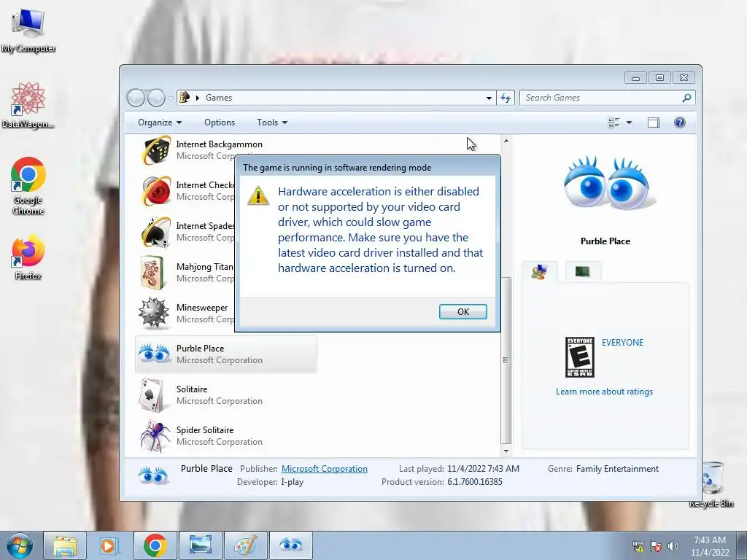Click the volume speaker tray icon
This screenshot has height=560, width=747.
(x=673, y=546)
